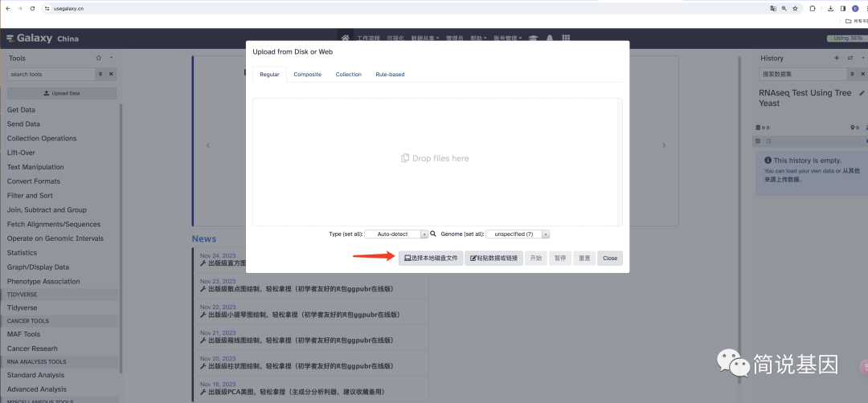This screenshot has width=868, height=403.
Task: Open the Genome unspecified dropdown
Action: (518, 234)
